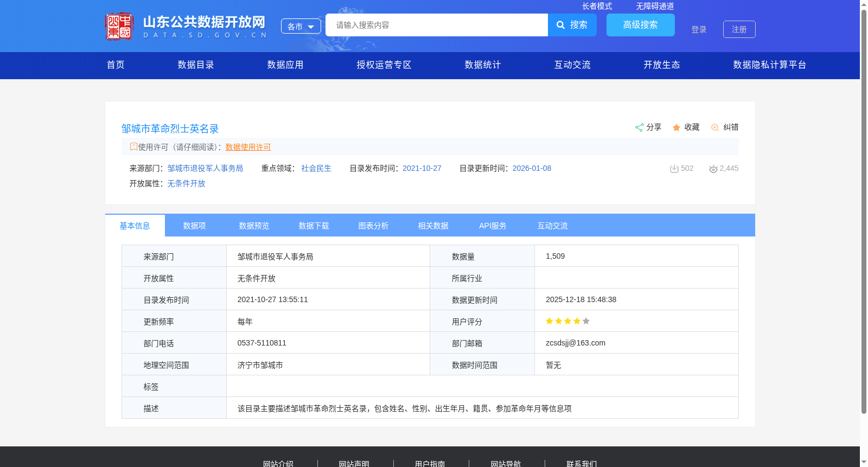Switch to the 数据项 tab
Viewport: 868px width, 467px height.
click(195, 226)
